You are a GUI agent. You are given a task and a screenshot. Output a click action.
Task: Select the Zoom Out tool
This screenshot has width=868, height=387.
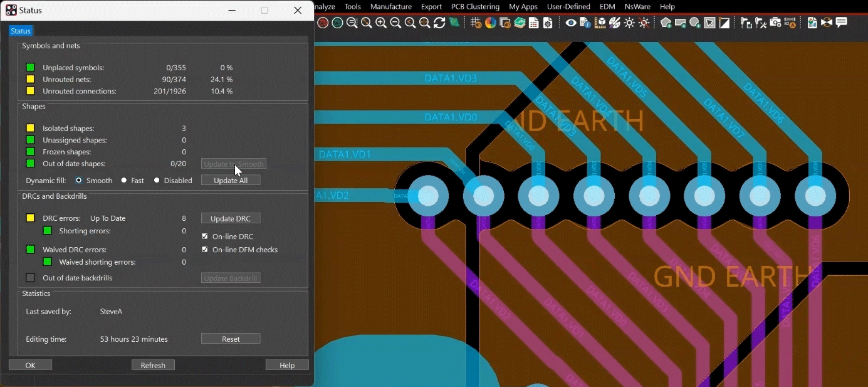pos(395,23)
